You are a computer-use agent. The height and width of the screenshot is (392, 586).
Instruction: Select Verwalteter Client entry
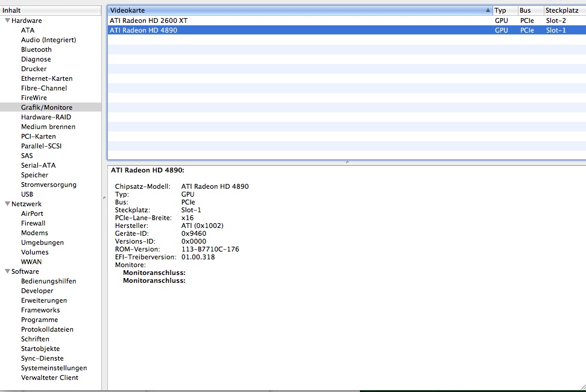[x=49, y=378]
